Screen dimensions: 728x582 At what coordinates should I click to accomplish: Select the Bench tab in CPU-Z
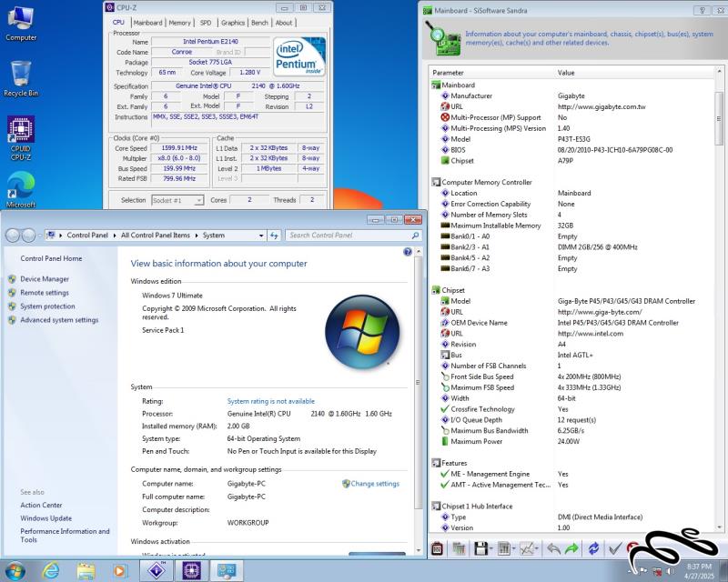tap(259, 23)
